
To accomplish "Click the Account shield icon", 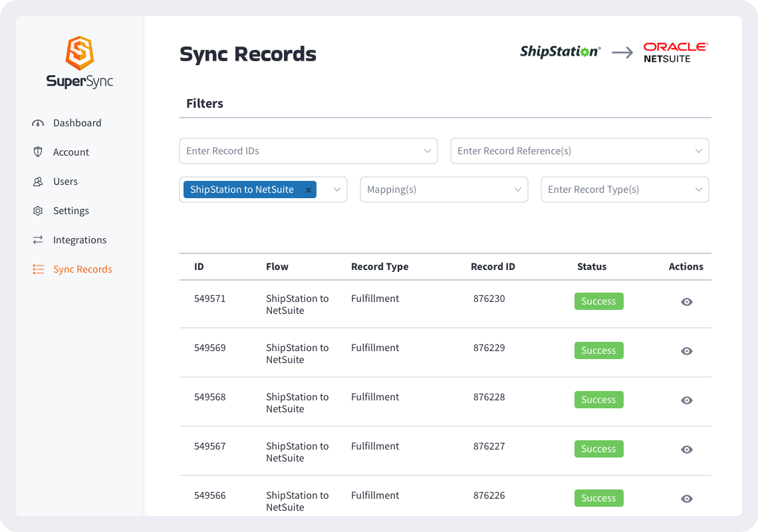I will [x=38, y=152].
